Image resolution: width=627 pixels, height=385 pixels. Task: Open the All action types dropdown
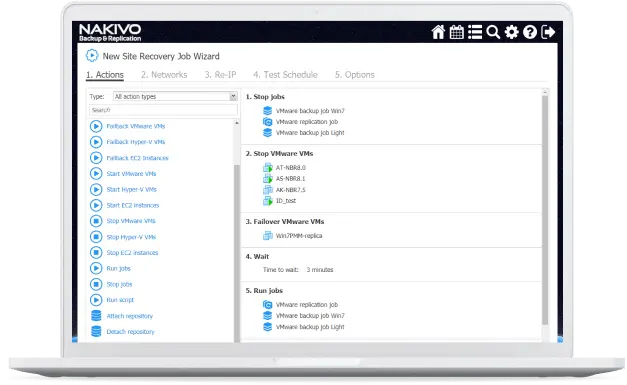click(175, 96)
